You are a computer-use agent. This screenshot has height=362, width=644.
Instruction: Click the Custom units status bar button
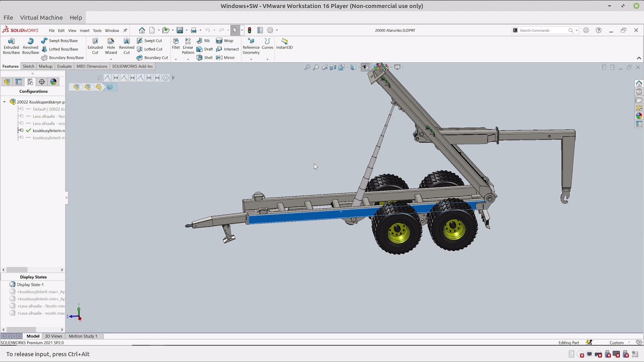coord(617,343)
